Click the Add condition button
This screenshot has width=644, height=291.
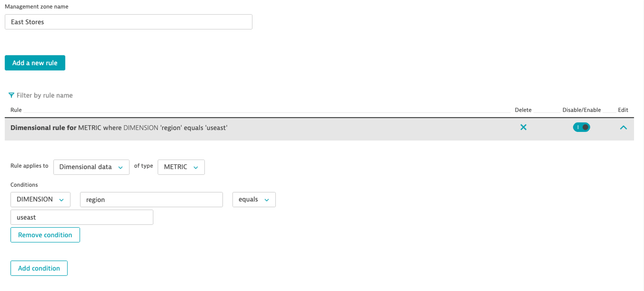click(39, 268)
